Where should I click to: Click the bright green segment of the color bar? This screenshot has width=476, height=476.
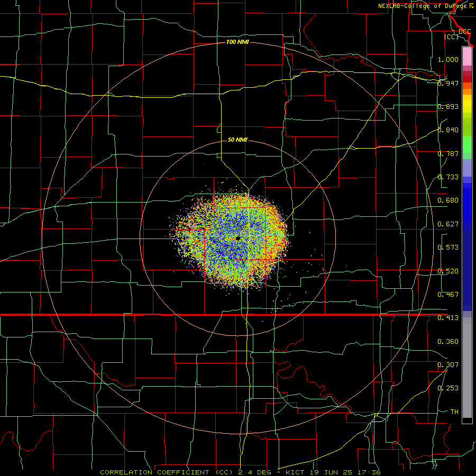click(x=467, y=144)
